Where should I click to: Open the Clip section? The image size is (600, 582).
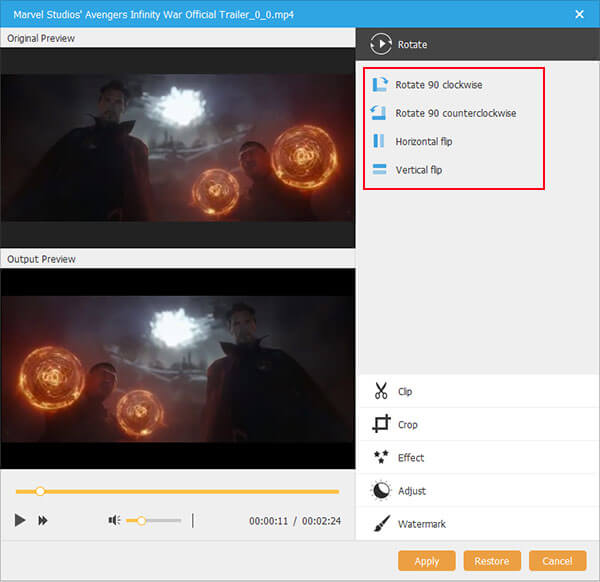click(478, 391)
